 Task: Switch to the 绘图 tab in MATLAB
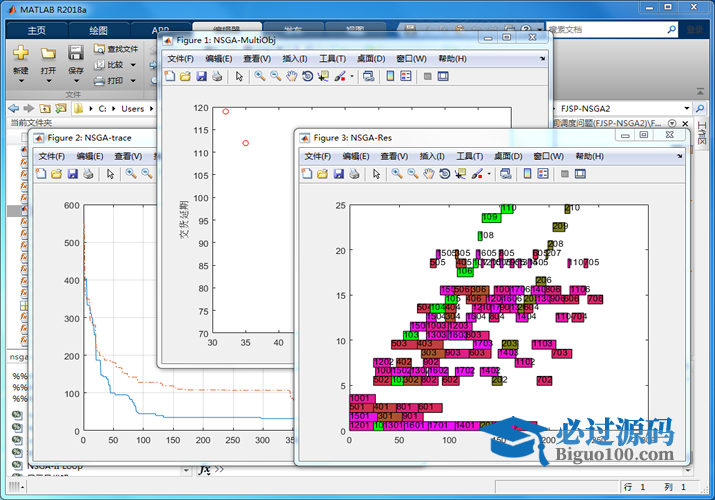pos(99,30)
